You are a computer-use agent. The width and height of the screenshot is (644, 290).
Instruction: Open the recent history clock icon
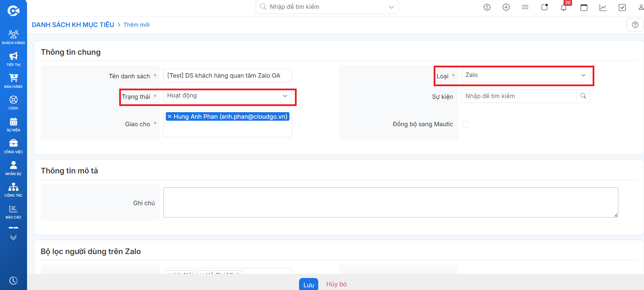tap(13, 280)
